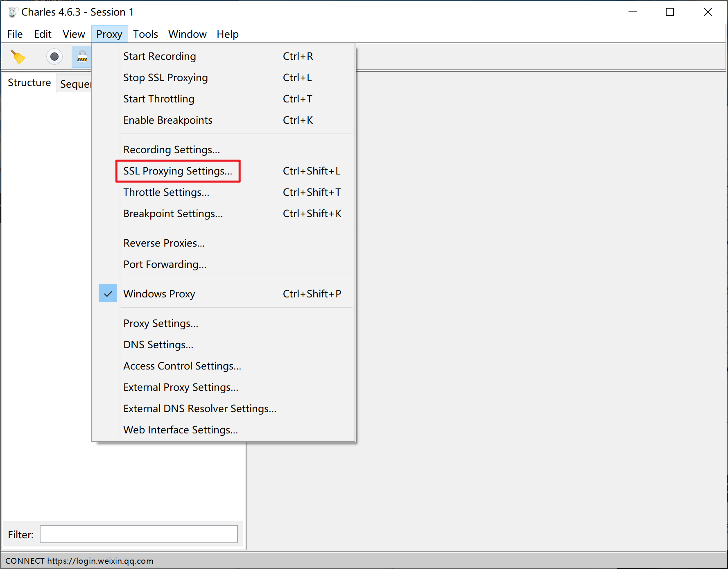Close the Charles window
Image resolution: width=728 pixels, height=569 pixels.
coord(708,12)
